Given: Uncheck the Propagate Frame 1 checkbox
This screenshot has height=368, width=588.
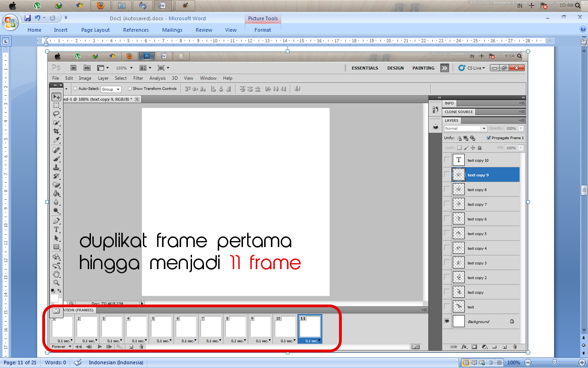Looking at the screenshot, I should pos(489,138).
